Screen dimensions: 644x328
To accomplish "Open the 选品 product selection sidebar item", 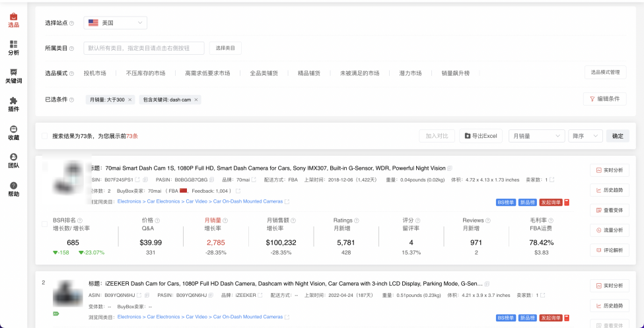I will tap(14, 20).
